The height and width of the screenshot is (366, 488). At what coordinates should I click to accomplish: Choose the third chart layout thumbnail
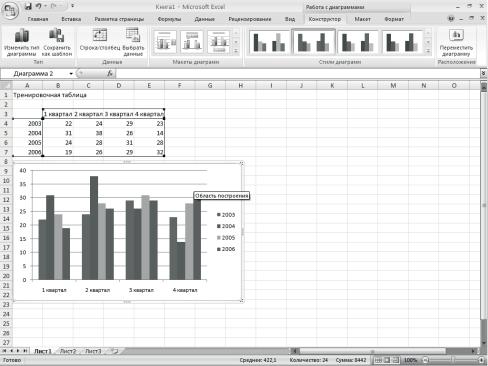(218, 42)
